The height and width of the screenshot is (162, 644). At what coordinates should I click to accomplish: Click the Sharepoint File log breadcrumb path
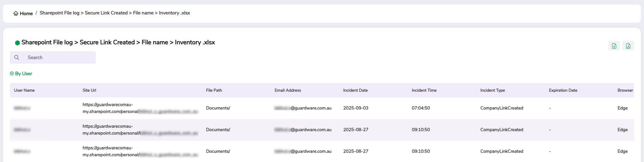115,13
